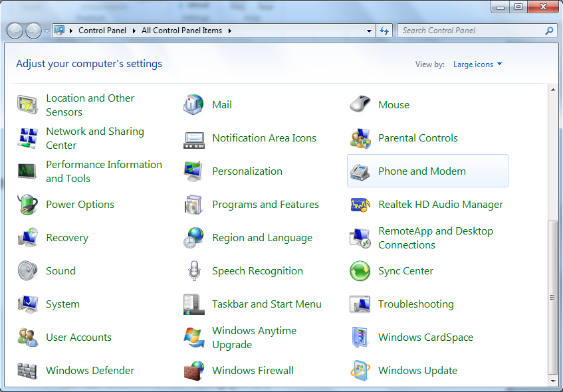Click the Refresh button next to address bar

click(x=384, y=31)
